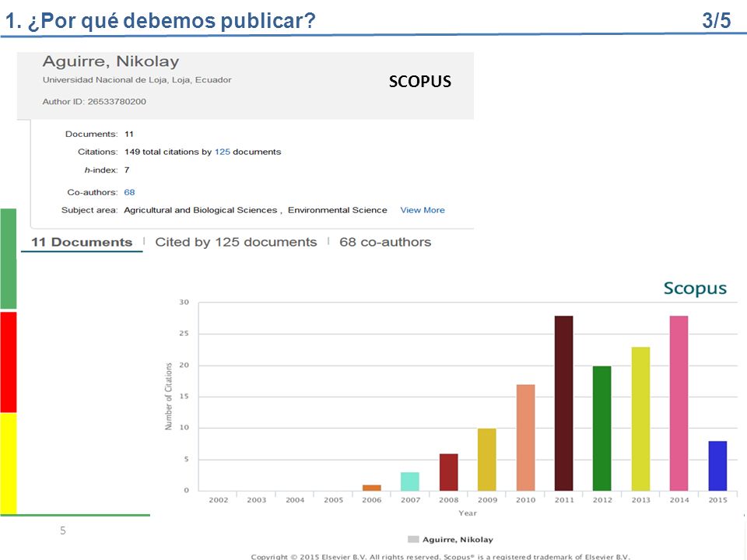The height and width of the screenshot is (560, 747).
Task: Click slide title "1. ¿Por qué debemos publicar?"
Action: pos(160,20)
